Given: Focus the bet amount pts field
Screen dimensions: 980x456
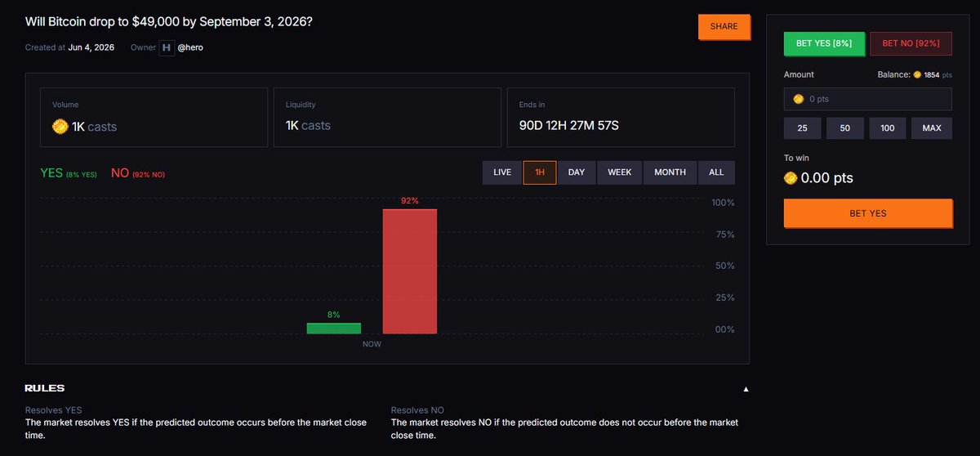Looking at the screenshot, I should pyautogui.click(x=867, y=99).
